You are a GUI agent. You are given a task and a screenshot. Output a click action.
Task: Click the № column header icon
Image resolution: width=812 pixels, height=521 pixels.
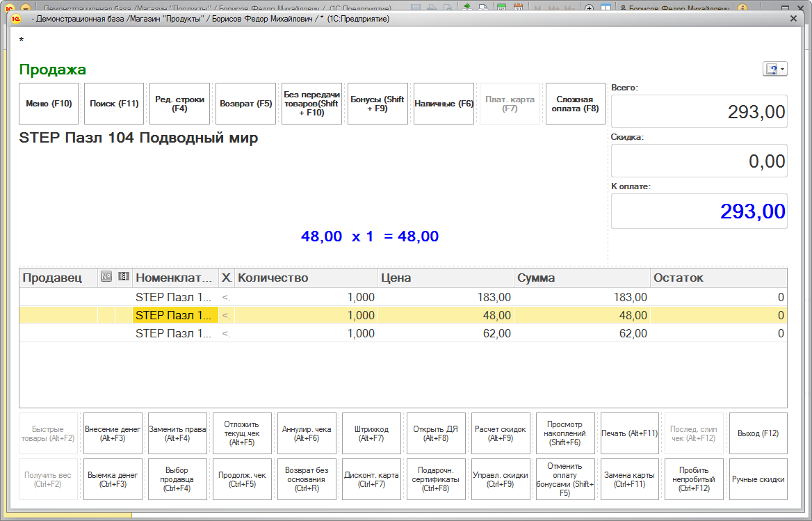[106, 277]
